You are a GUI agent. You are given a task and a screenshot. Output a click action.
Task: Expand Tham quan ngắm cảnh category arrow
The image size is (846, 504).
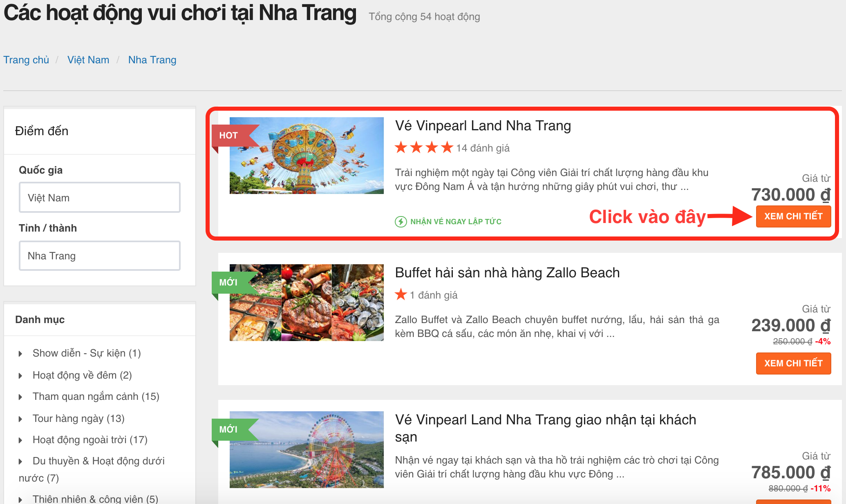[20, 397]
